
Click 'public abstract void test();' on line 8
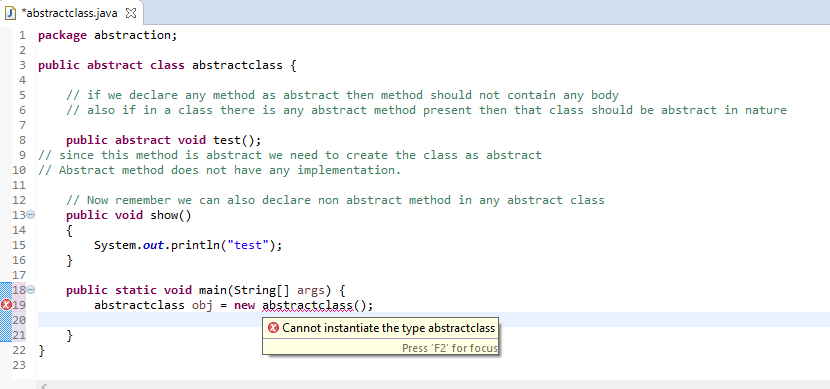[164, 140]
